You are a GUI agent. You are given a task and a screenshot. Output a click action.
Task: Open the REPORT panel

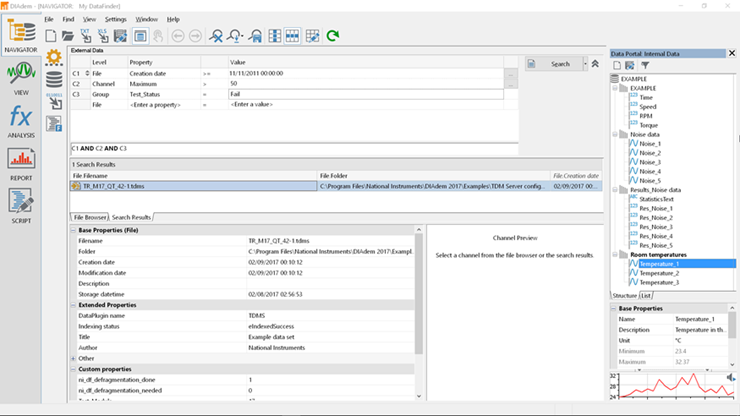click(21, 164)
